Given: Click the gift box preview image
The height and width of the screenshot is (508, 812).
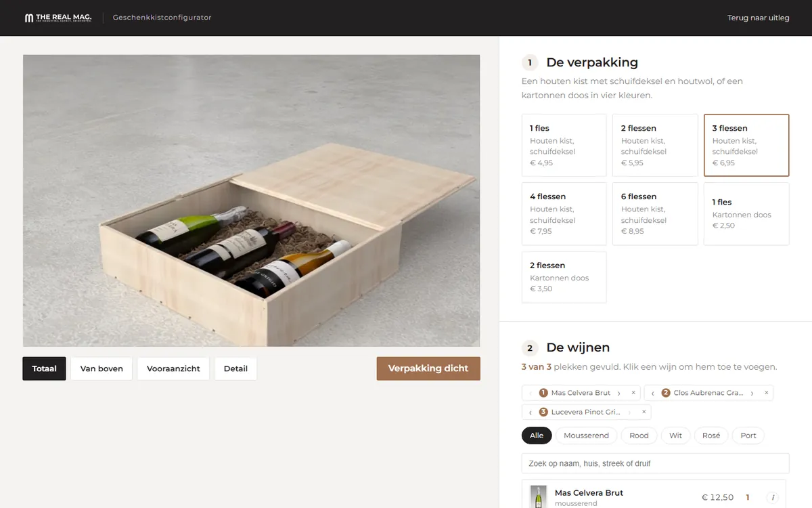Looking at the screenshot, I should click(x=251, y=200).
